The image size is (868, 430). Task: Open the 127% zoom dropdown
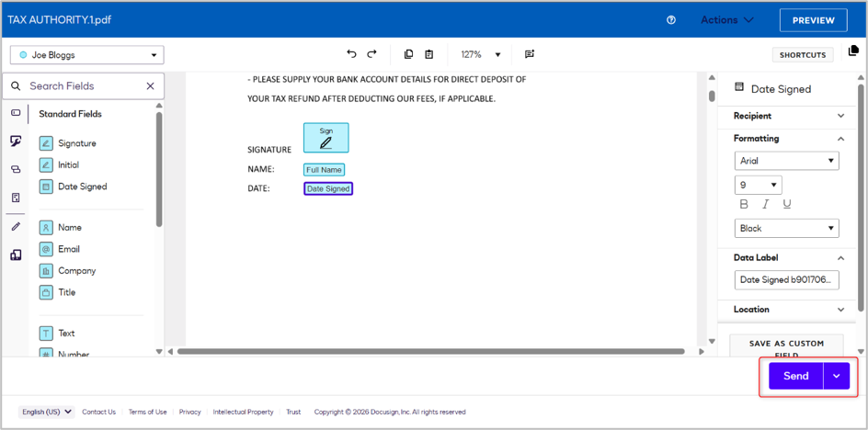481,54
